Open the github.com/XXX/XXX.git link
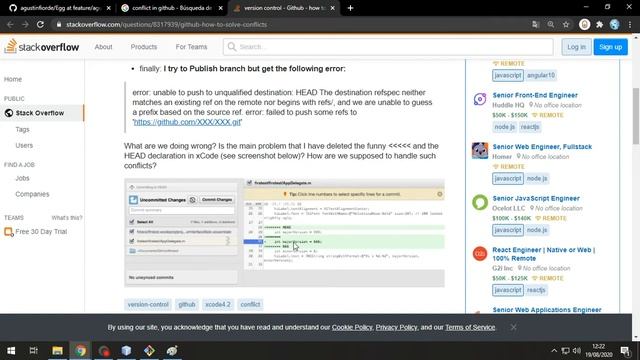Screen dimensions: 640x360 point(187,122)
